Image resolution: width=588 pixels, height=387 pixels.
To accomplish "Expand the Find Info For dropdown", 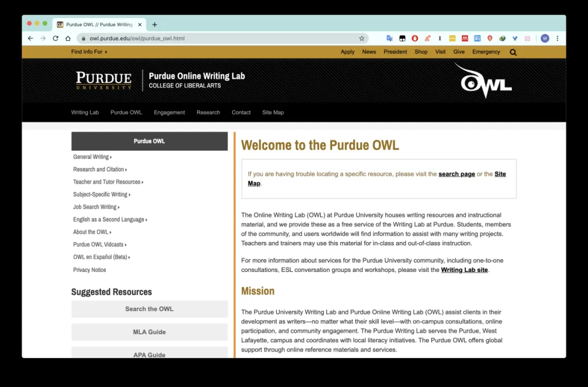I will tap(89, 52).
